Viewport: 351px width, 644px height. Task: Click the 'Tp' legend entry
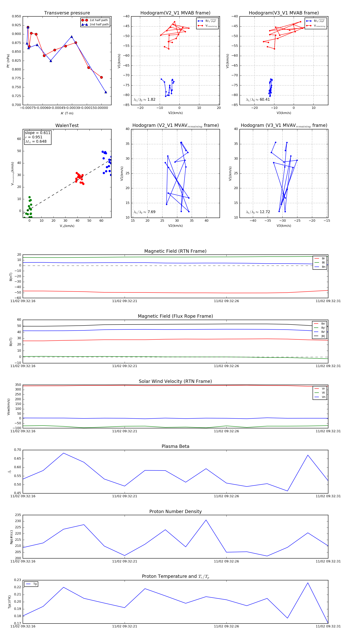point(32,584)
